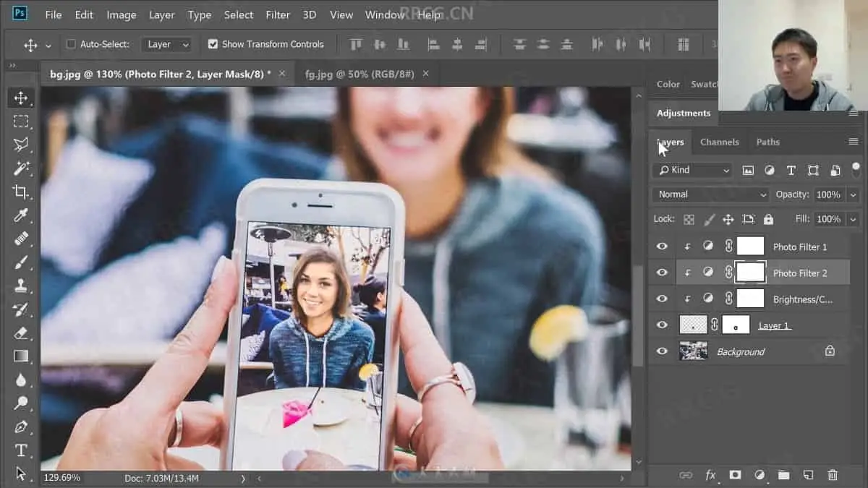Select the Brush tool
This screenshot has width=868, height=488.
21,262
